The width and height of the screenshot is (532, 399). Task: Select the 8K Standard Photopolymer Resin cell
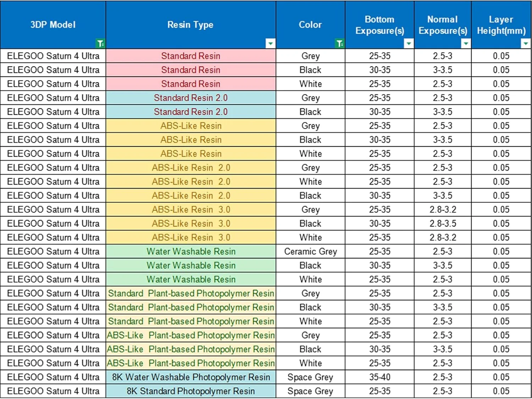point(191,391)
